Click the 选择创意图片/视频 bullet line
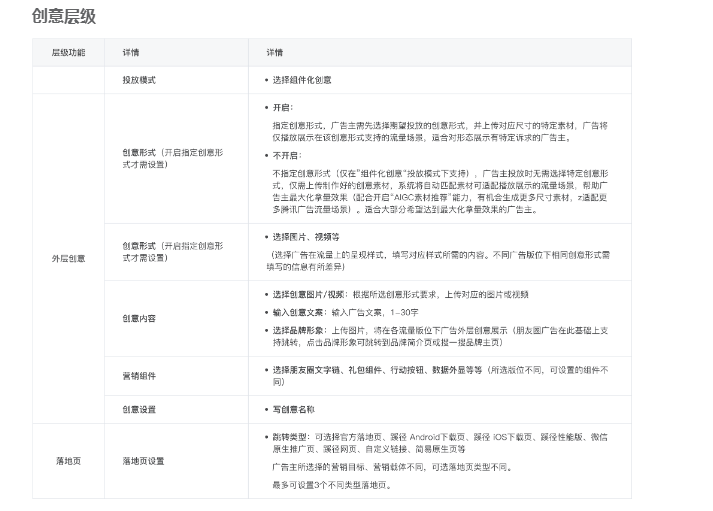713x511 pixels. pyautogui.click(x=400, y=295)
